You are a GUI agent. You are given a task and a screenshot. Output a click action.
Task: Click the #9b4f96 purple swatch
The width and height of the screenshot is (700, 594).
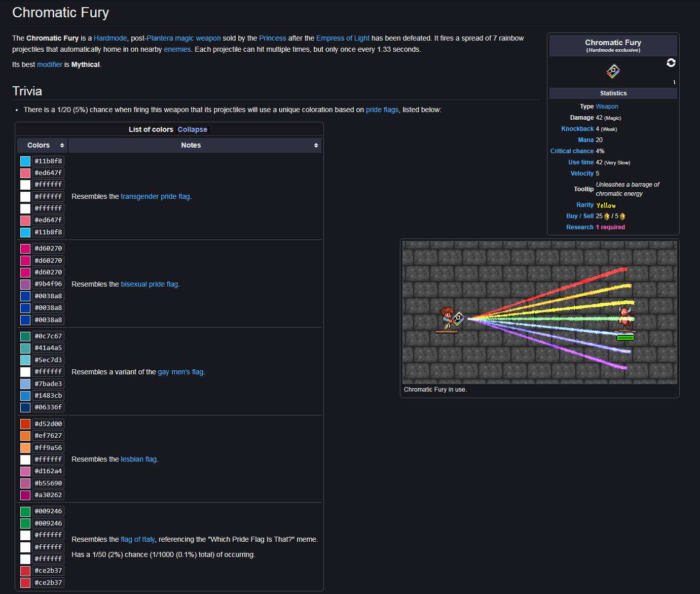[25, 284]
